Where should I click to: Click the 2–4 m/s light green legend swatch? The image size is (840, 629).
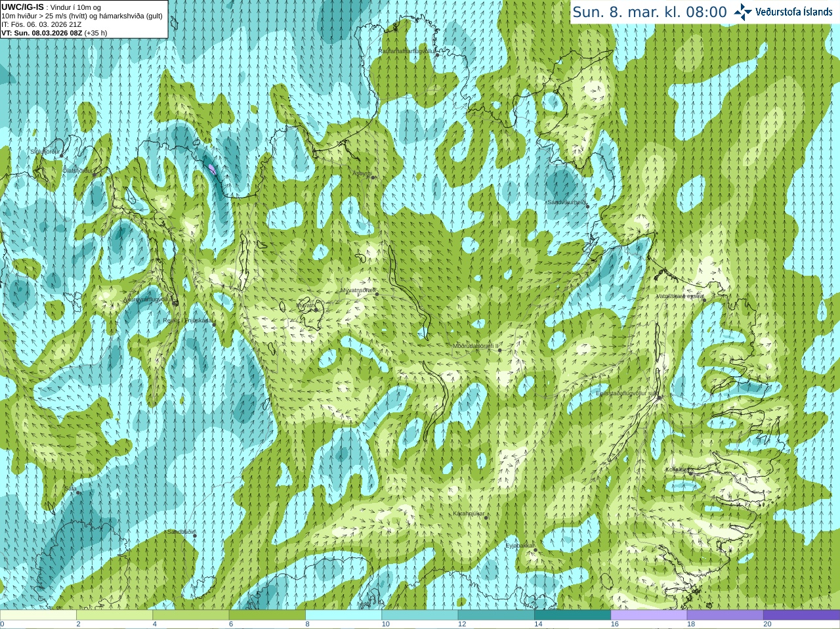tap(114, 615)
